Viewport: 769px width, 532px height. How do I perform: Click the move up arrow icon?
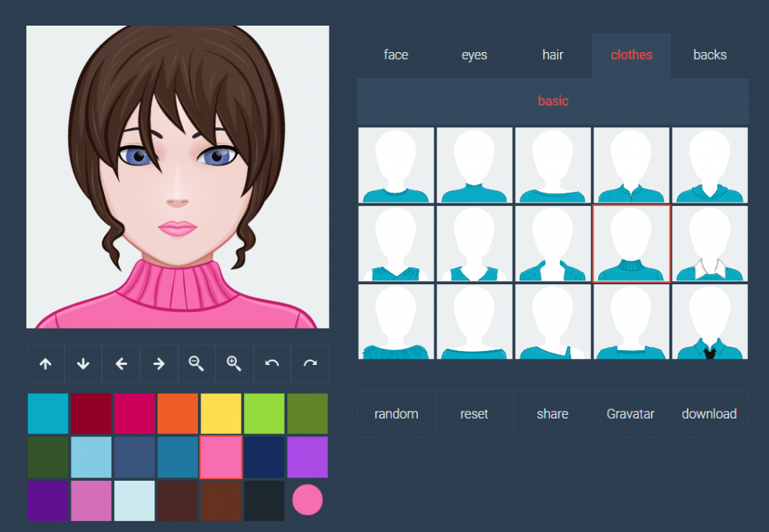(x=46, y=363)
